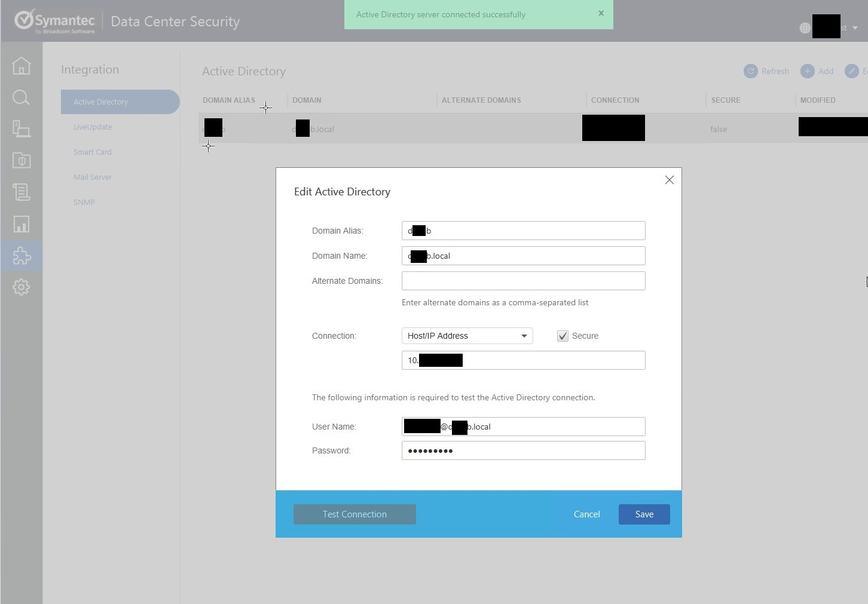Click Save in the Edit dialog
868x604 pixels.
pos(644,514)
